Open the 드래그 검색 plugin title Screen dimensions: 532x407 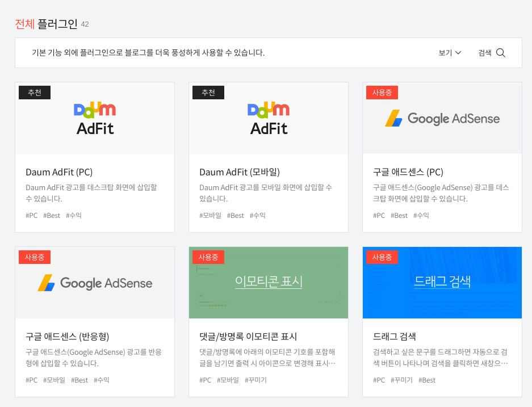click(x=394, y=337)
